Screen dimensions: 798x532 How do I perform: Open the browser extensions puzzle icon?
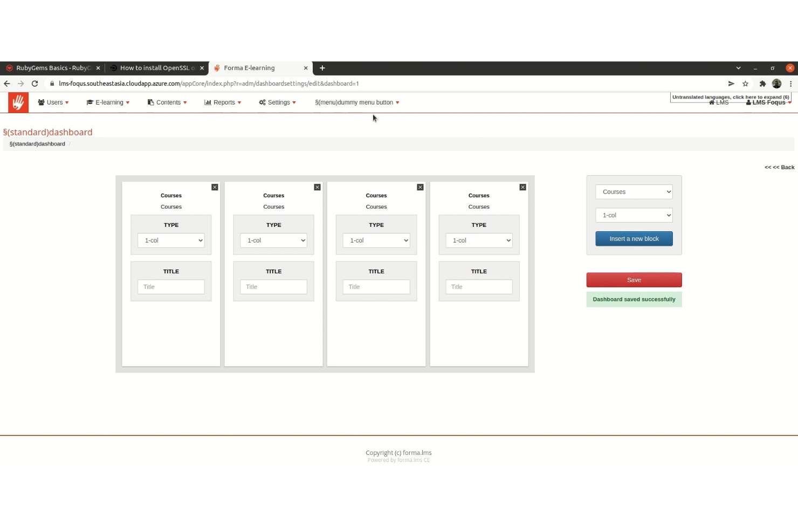(x=762, y=84)
